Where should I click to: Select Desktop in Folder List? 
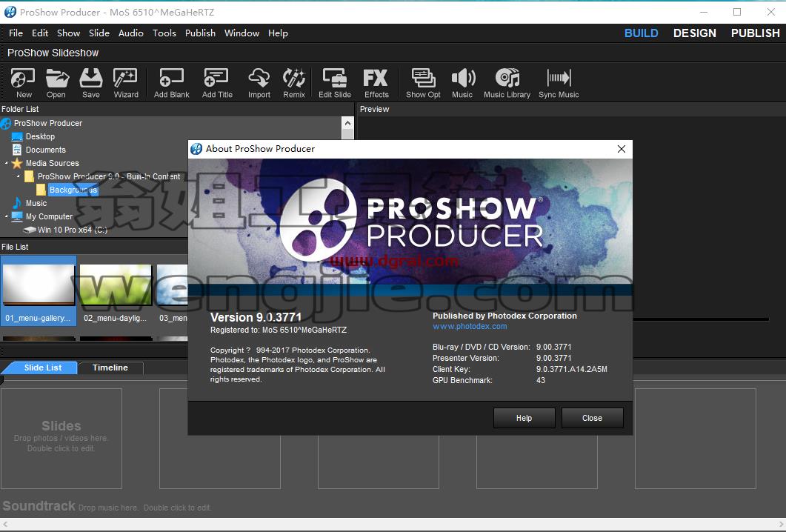coord(40,136)
